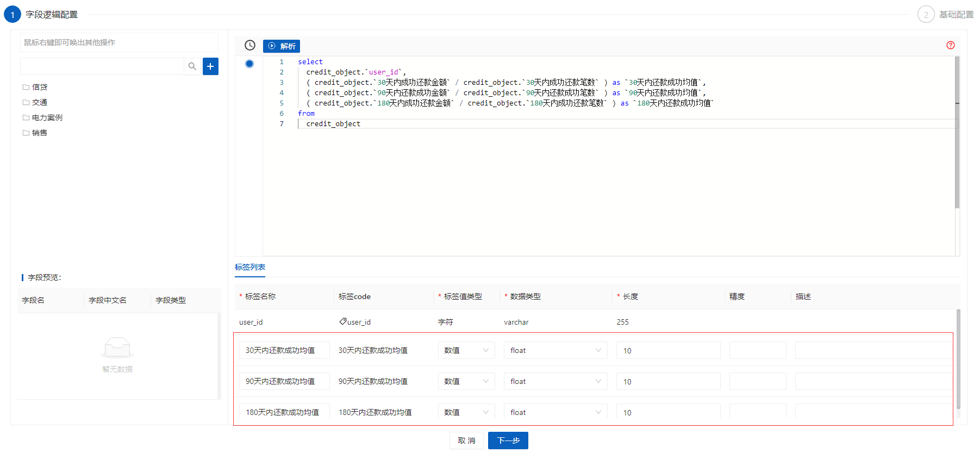The image size is (980, 453).
Task: Click the red help question mark icon
Action: pos(950,46)
